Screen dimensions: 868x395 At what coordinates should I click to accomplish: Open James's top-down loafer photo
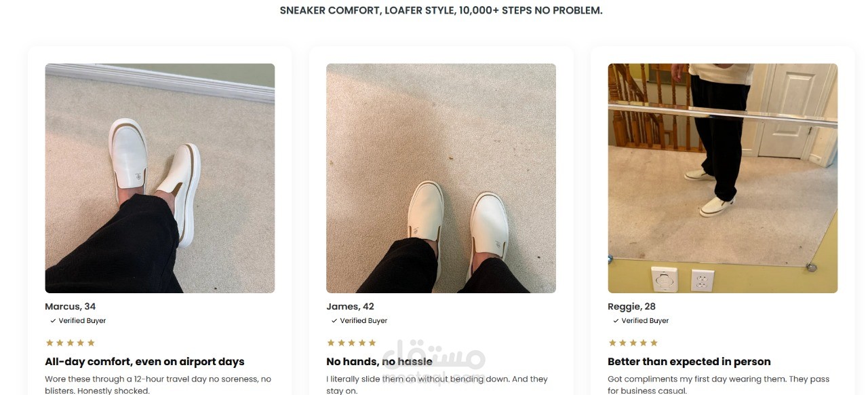[441, 178]
